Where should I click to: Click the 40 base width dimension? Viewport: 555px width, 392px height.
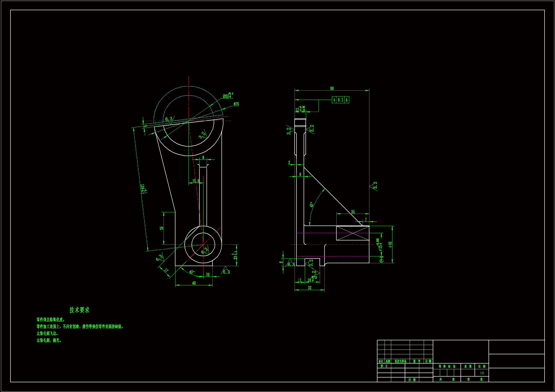click(194, 283)
